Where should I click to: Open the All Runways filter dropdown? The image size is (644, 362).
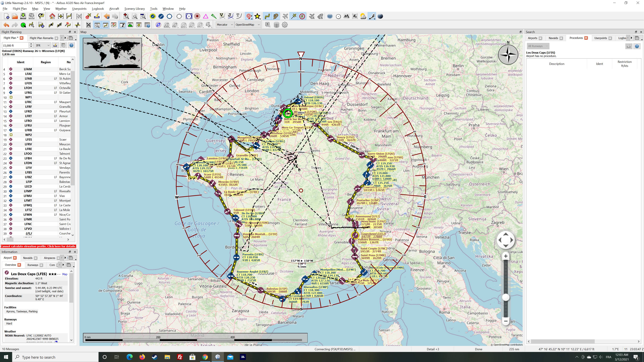click(x=538, y=46)
